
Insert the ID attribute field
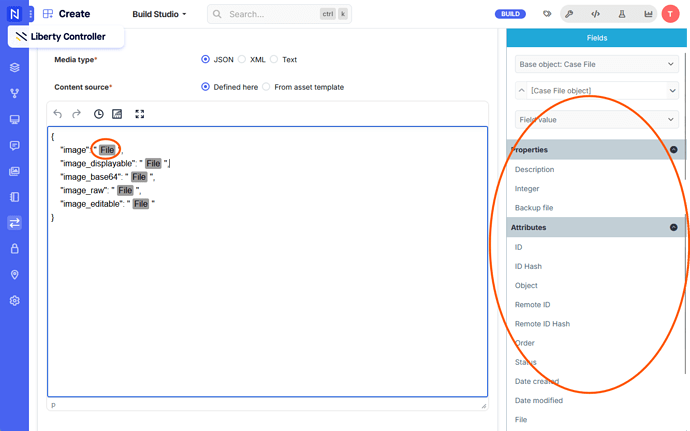point(518,247)
